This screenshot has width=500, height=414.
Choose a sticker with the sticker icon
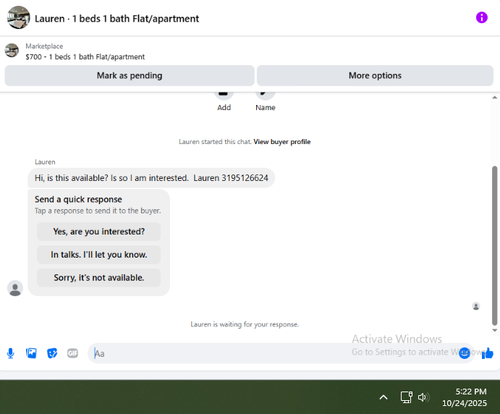click(x=52, y=353)
